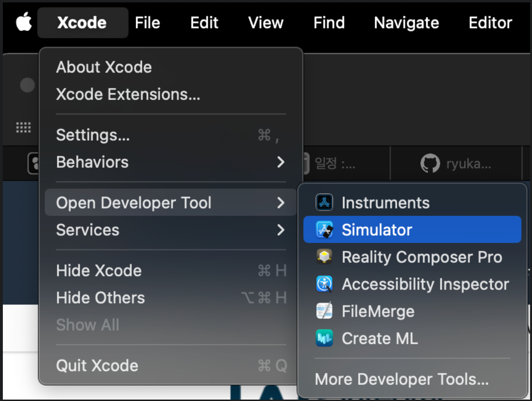Click the Create ML icon

(324, 338)
